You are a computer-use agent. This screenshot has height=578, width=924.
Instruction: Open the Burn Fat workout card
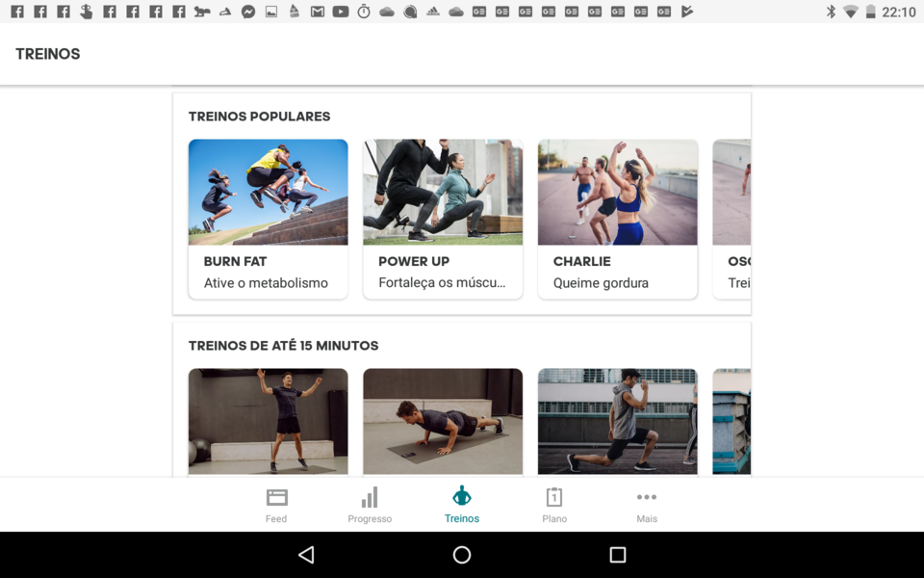268,219
